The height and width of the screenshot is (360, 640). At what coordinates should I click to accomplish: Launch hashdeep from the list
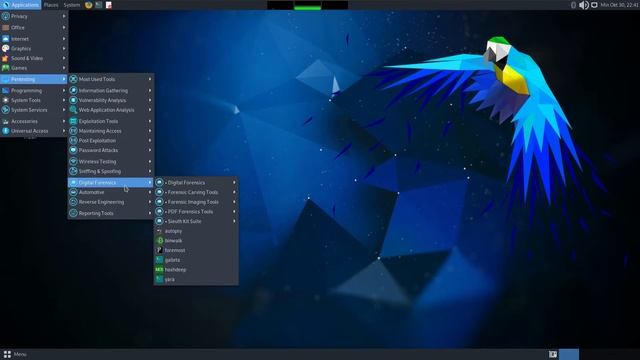point(196,270)
